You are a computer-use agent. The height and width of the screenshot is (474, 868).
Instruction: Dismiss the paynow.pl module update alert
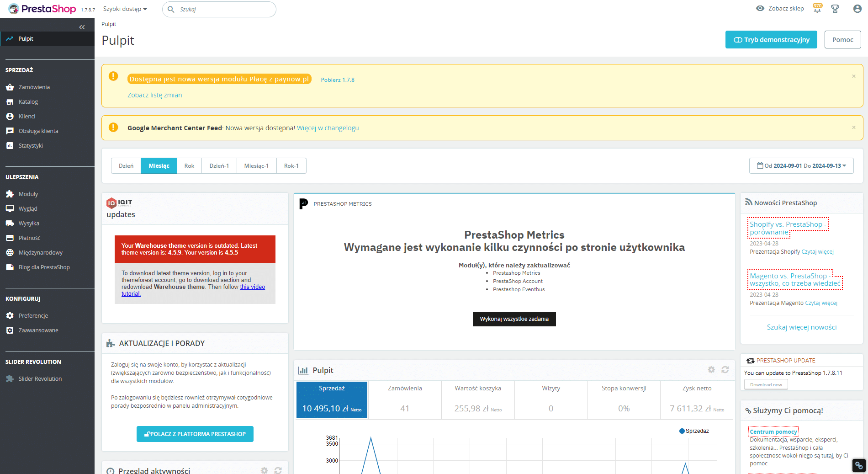click(x=854, y=76)
